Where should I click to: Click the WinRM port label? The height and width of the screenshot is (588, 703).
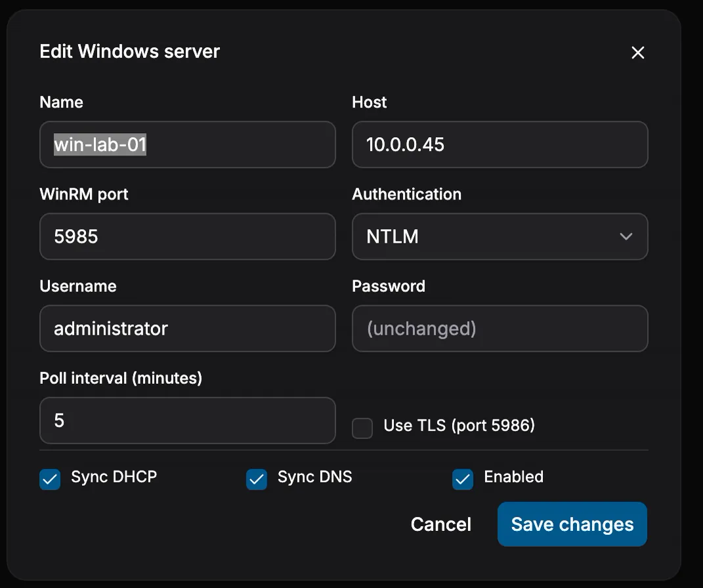(x=84, y=194)
